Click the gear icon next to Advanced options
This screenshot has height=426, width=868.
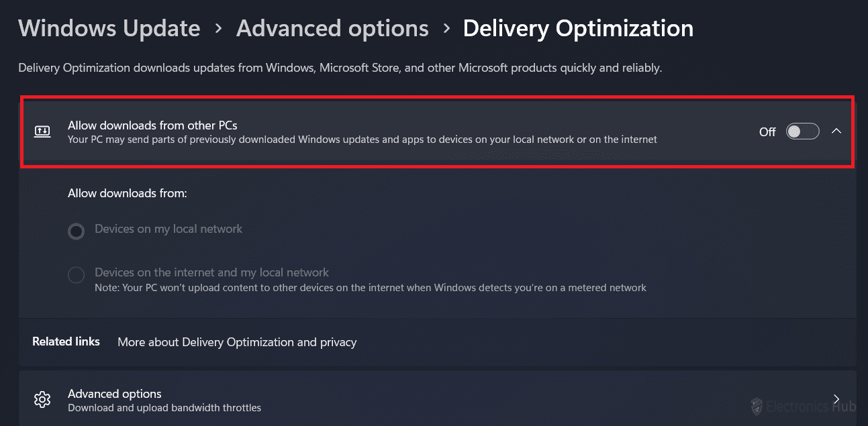(42, 400)
